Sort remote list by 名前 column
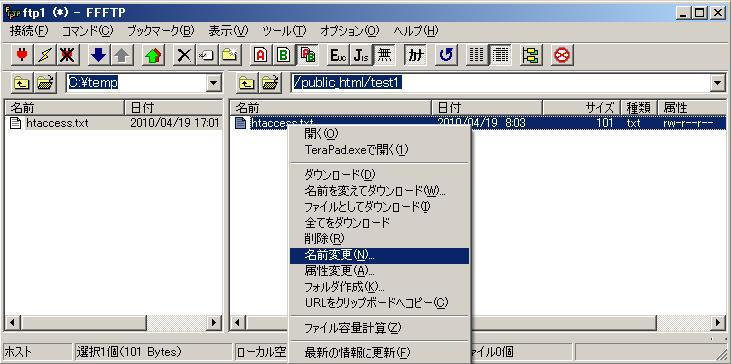The width and height of the screenshot is (731, 364). coord(331,108)
